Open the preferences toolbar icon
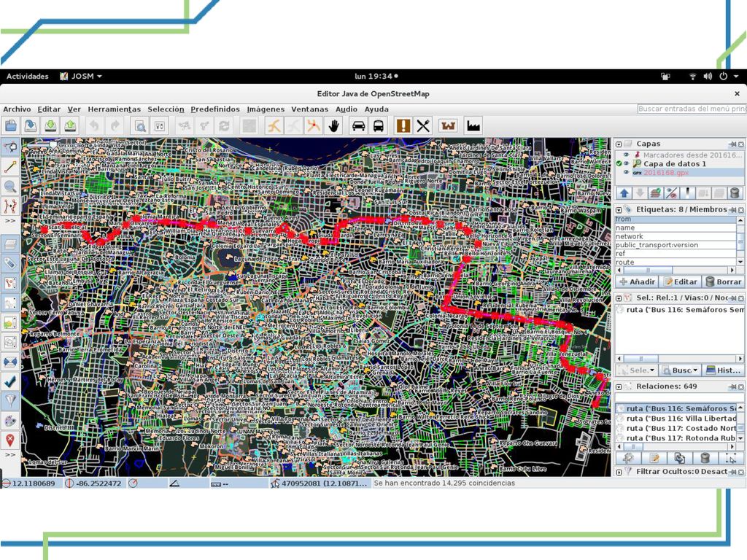Screen dimensions: 747x560 pos(160,126)
